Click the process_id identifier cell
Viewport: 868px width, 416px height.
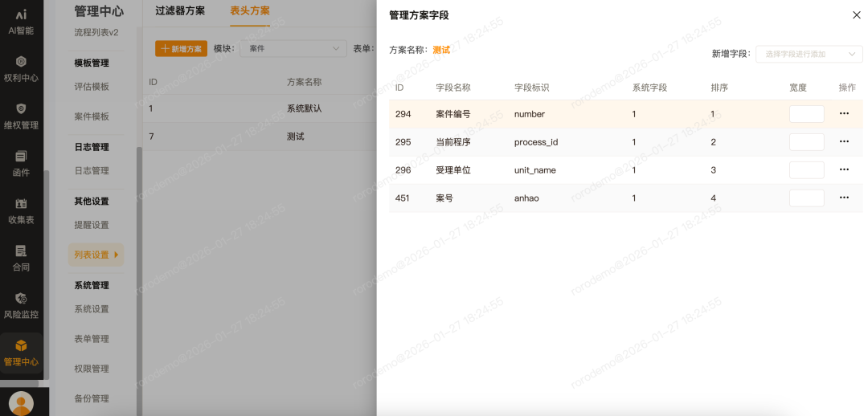pyautogui.click(x=536, y=142)
